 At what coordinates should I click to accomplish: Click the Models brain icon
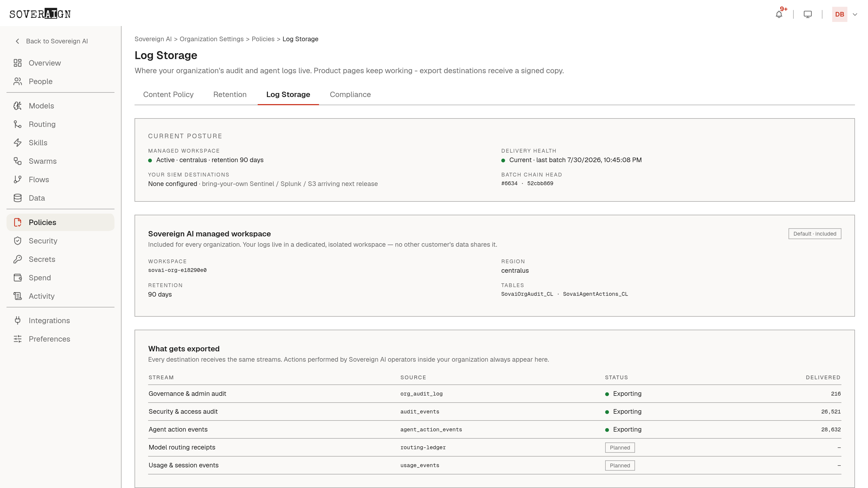pyautogui.click(x=18, y=106)
